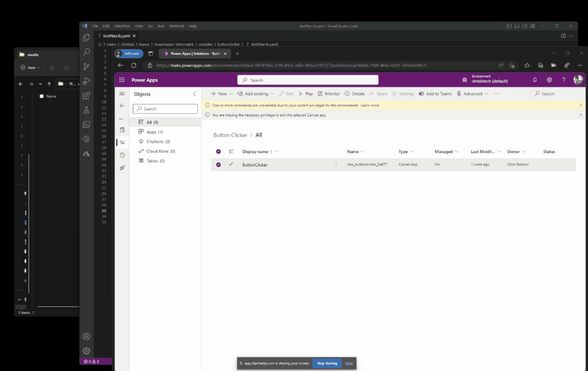Open History icon in Power Apps sidebar
Image resolution: width=588 pixels, height=371 pixels.
[122, 155]
